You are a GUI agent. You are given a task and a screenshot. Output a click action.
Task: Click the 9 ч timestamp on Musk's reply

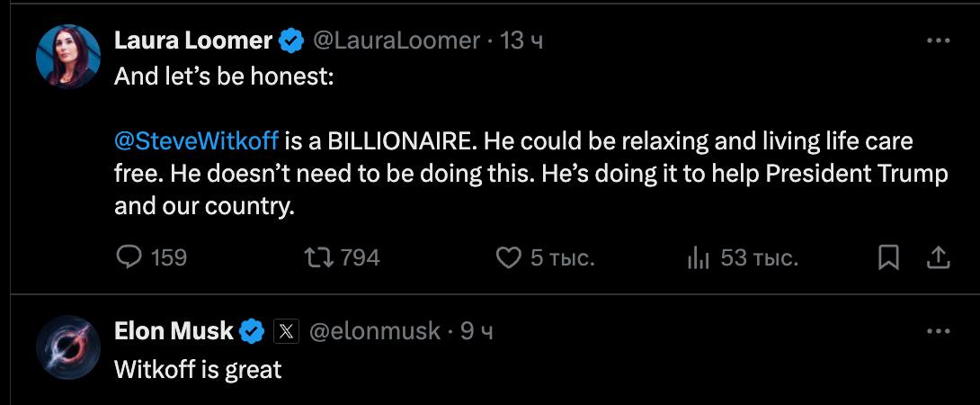pyautogui.click(x=477, y=331)
